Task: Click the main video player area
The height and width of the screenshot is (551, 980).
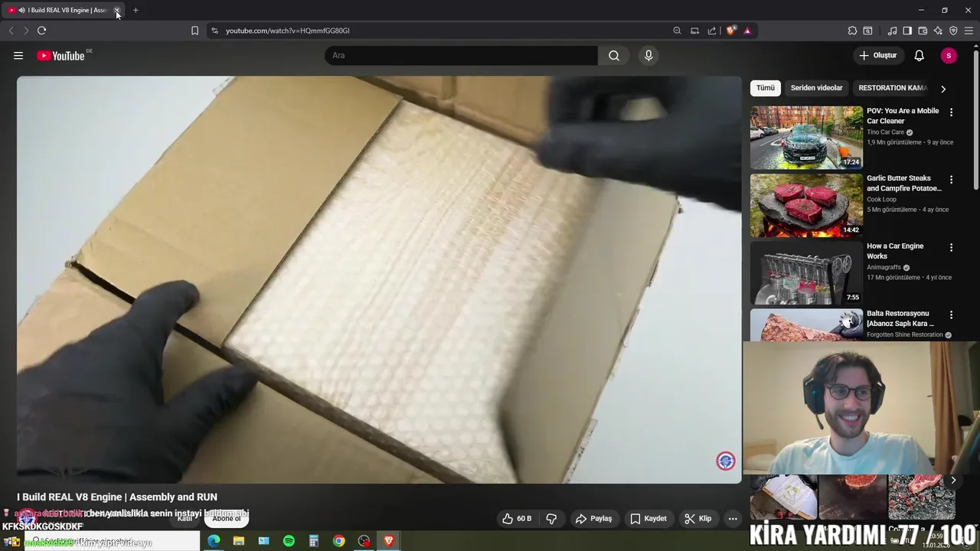Action: point(379,279)
